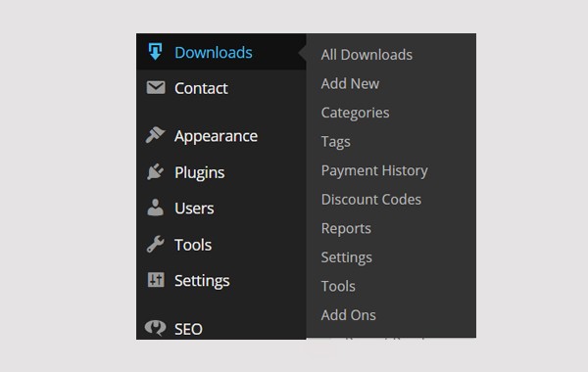588x372 pixels.
Task: Click the SEO icon in sidebar
Action: pos(155,328)
